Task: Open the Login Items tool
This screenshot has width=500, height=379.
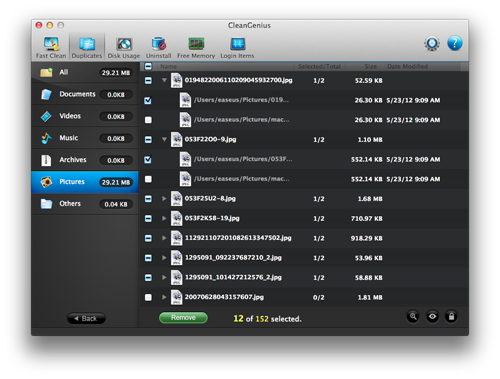Action: [237, 47]
